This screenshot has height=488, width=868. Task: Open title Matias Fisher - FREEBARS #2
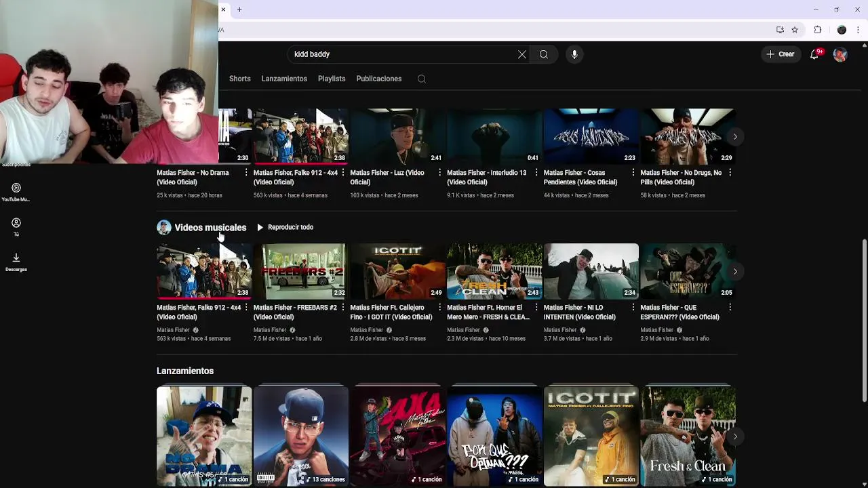tap(295, 312)
